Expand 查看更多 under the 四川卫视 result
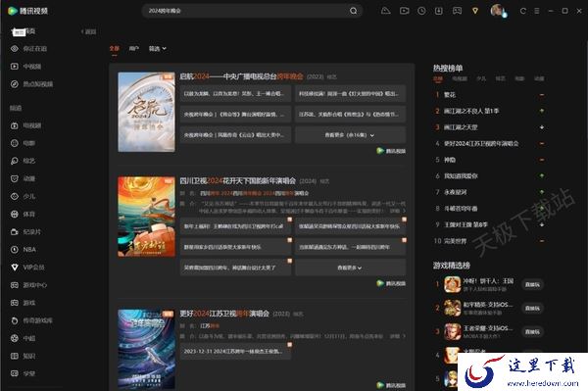 (350, 268)
